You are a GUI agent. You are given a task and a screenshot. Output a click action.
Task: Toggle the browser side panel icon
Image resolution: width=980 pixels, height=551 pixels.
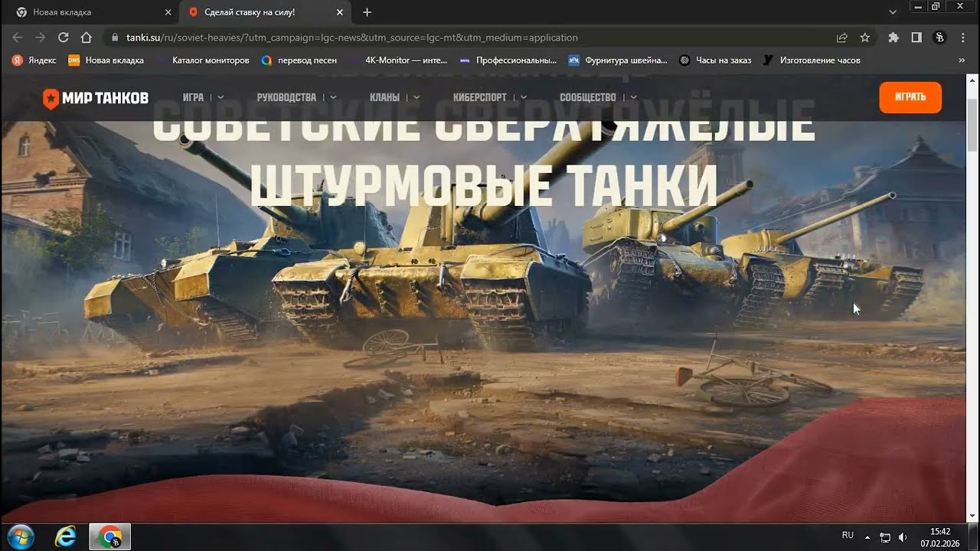pyautogui.click(x=916, y=37)
